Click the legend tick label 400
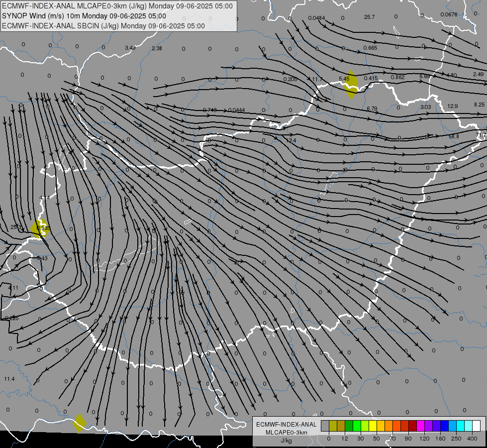 pos(472,439)
